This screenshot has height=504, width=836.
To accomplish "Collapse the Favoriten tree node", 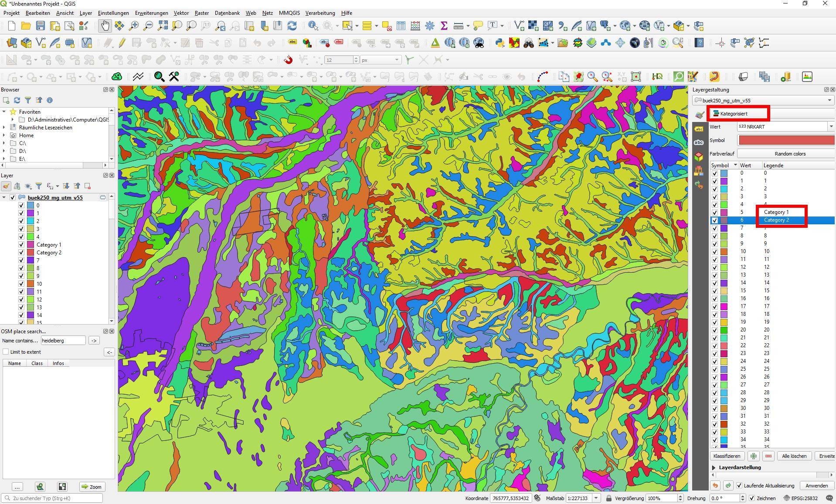I will pyautogui.click(x=4, y=112).
